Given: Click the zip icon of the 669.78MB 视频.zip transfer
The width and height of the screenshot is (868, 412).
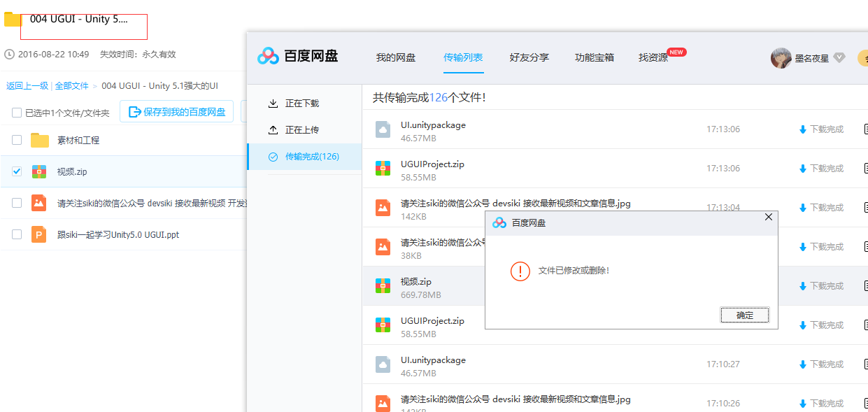Looking at the screenshot, I should [x=383, y=286].
